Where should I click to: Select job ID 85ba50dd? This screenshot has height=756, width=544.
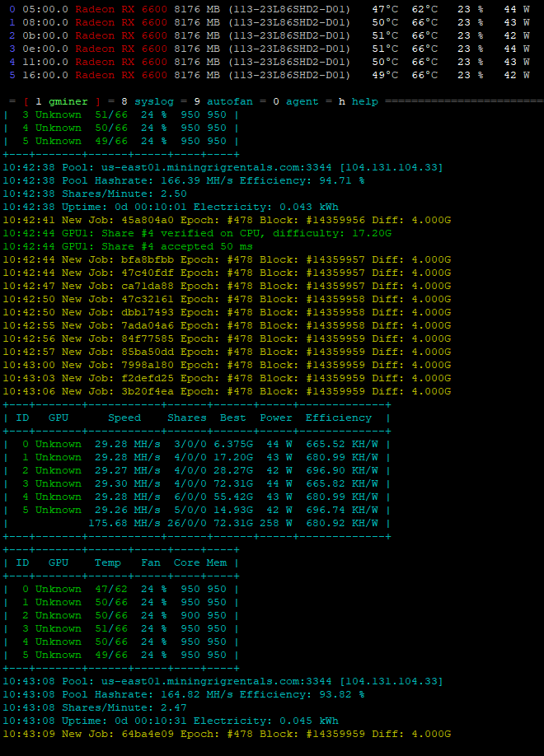148,352
